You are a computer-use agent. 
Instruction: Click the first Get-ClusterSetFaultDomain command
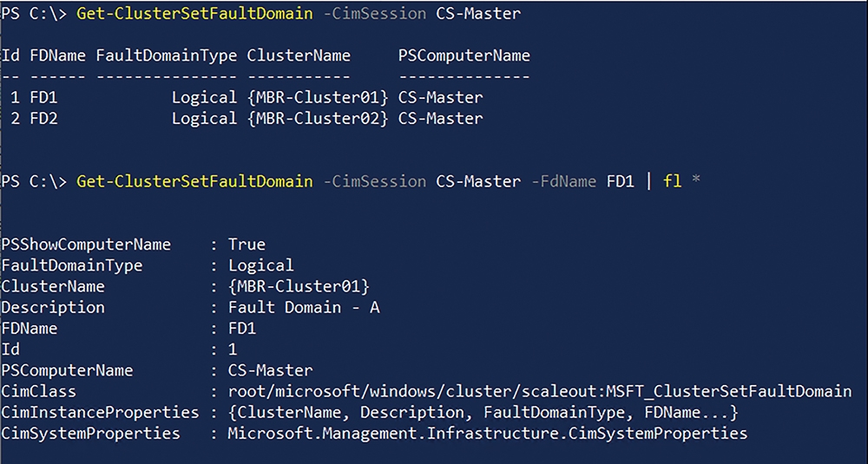coord(194,13)
